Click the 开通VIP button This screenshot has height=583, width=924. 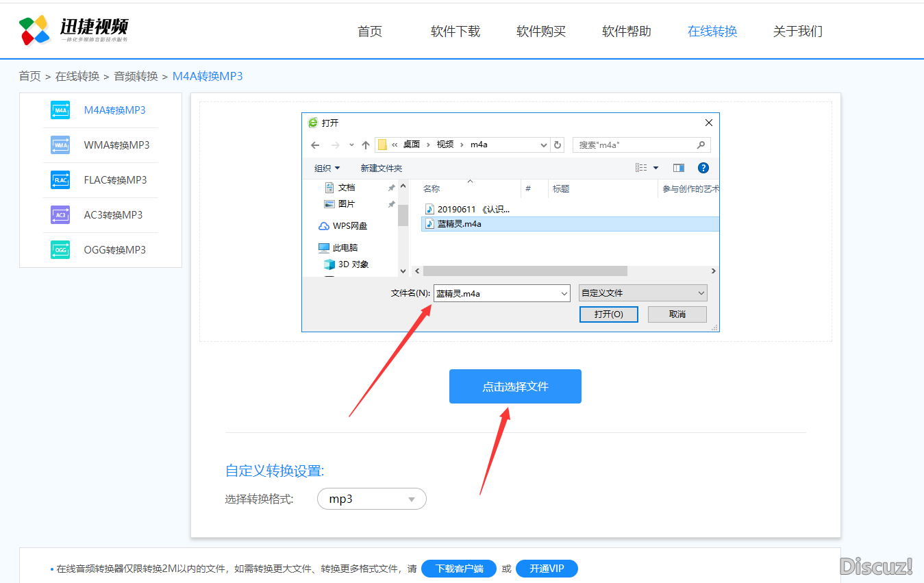[547, 569]
